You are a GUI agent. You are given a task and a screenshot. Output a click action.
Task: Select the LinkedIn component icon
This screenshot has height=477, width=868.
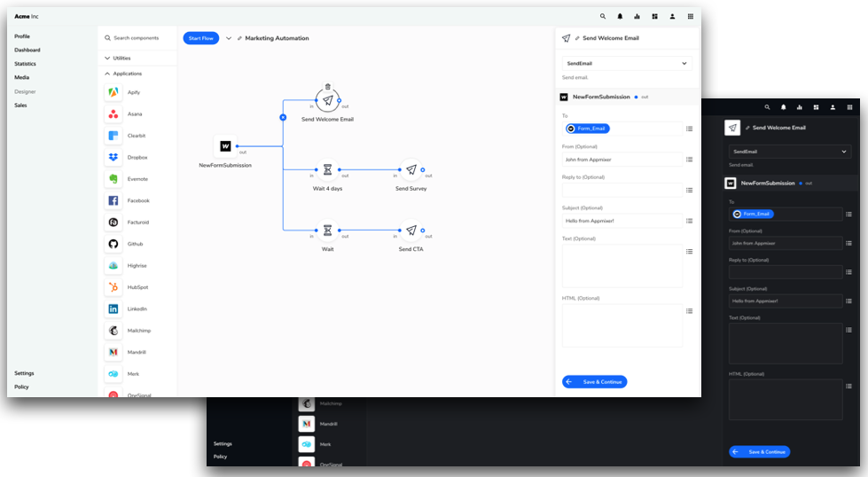click(113, 309)
